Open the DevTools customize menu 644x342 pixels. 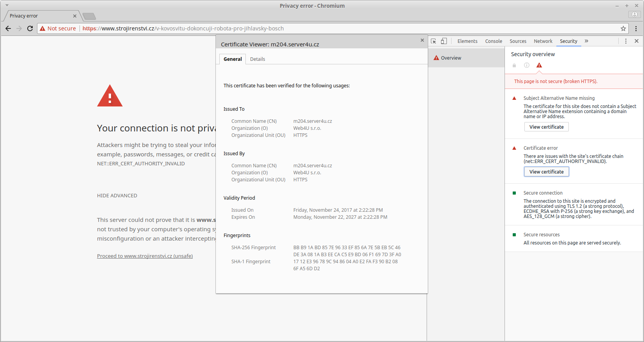point(626,41)
